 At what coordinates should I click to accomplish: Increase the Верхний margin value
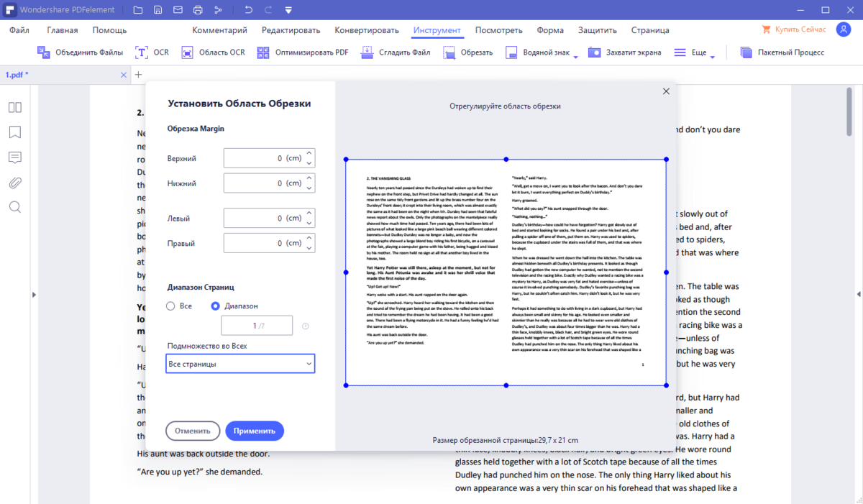tap(309, 152)
